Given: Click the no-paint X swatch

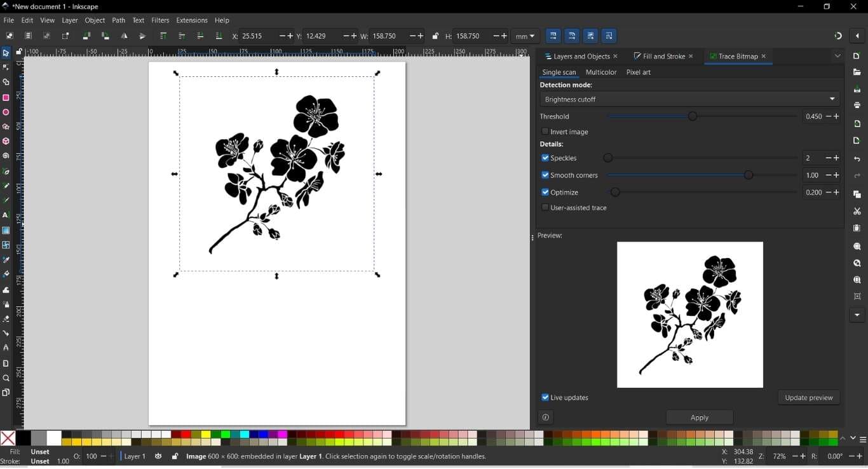Looking at the screenshot, I should click(8, 438).
